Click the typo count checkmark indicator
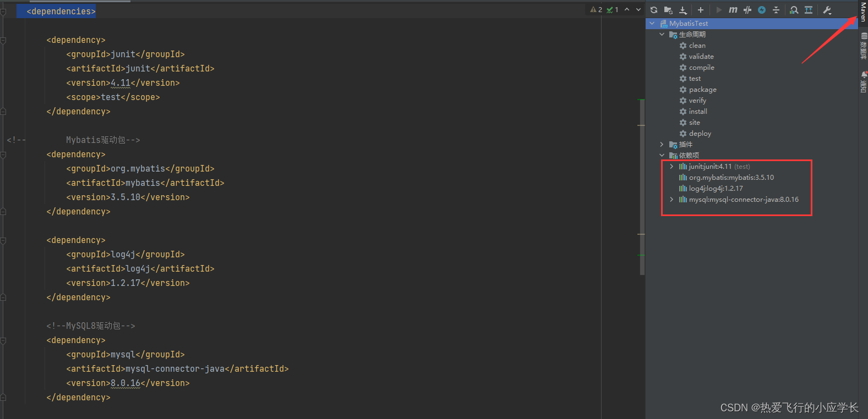Image resolution: width=868 pixels, height=419 pixels. 613,10
